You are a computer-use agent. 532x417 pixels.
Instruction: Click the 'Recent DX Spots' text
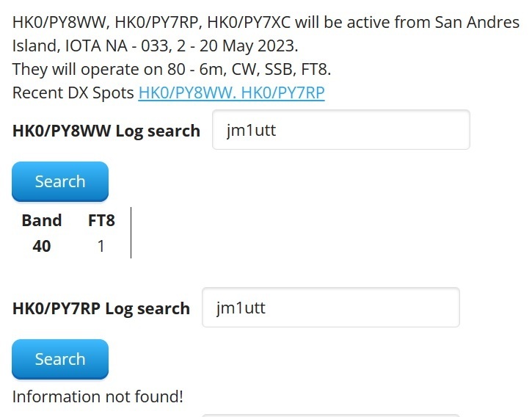pos(73,93)
